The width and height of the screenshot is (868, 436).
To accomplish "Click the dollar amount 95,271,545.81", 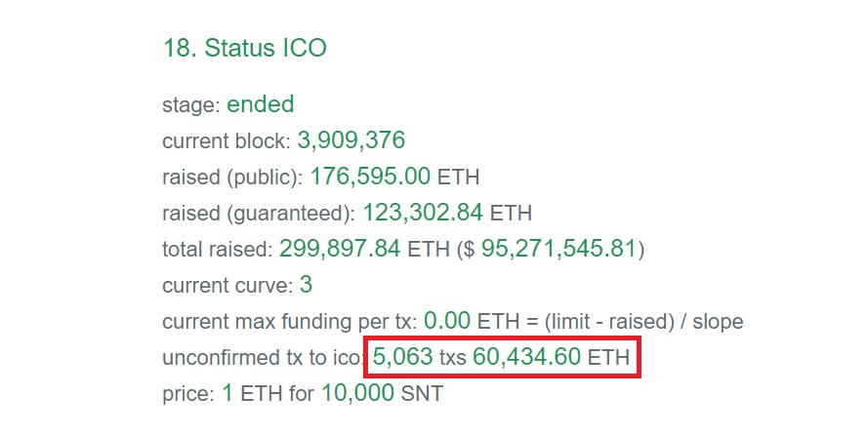I will (x=558, y=249).
